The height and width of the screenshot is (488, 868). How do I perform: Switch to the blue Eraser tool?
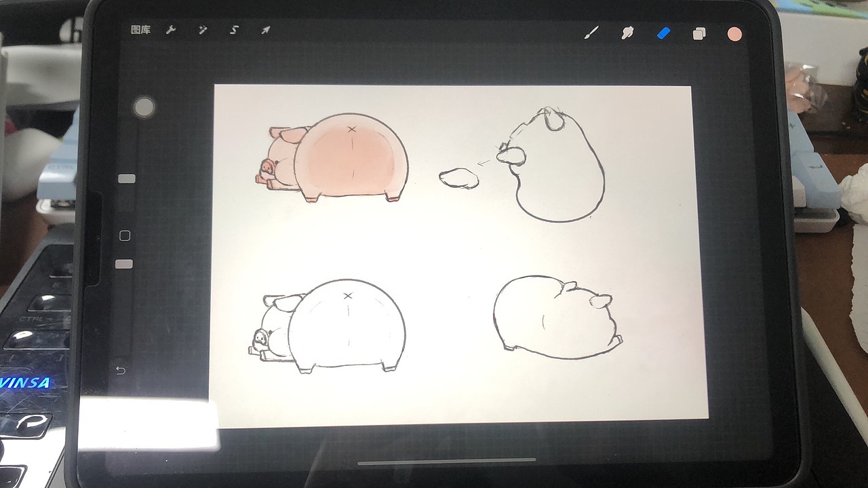pyautogui.click(x=663, y=32)
